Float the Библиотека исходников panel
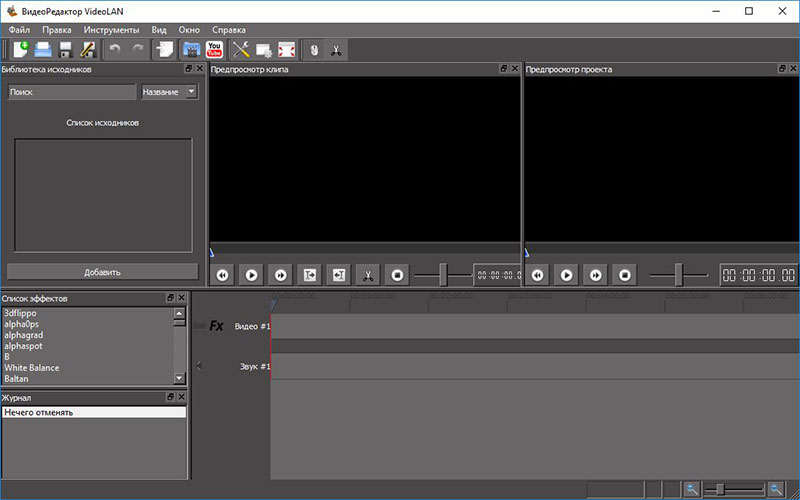 point(188,68)
